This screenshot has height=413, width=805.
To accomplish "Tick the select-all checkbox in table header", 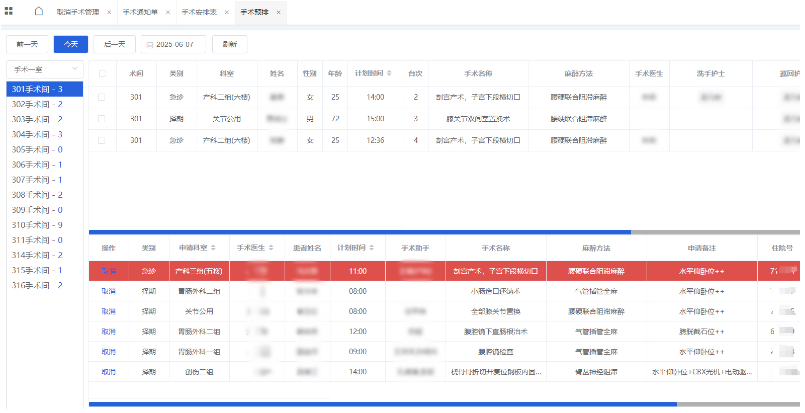I will (102, 73).
